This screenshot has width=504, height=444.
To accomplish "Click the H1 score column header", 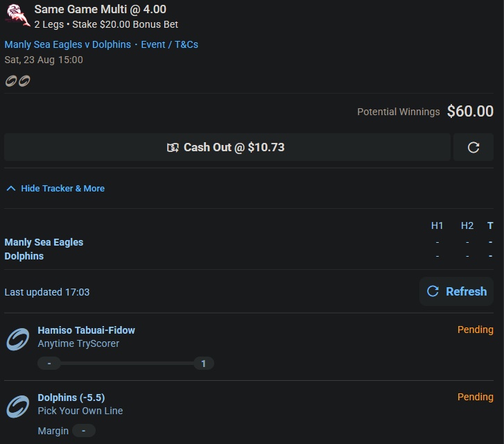I will pos(437,225).
